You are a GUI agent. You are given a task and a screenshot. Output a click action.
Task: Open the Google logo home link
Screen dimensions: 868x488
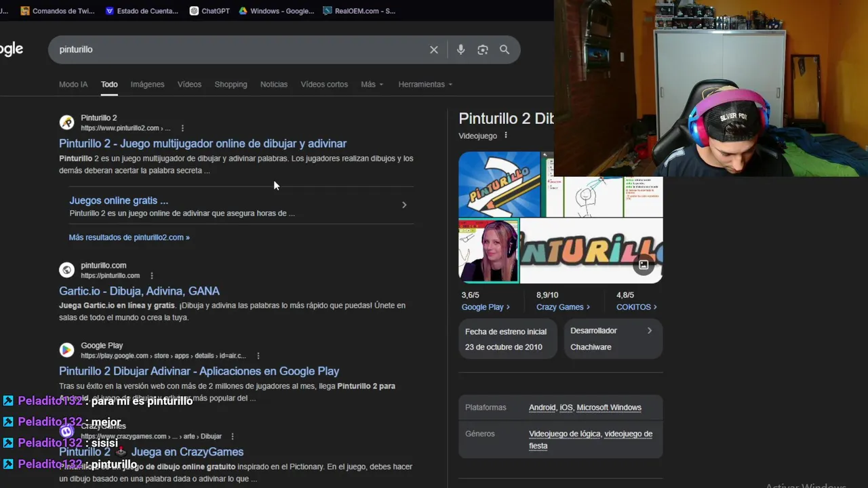tap(12, 49)
